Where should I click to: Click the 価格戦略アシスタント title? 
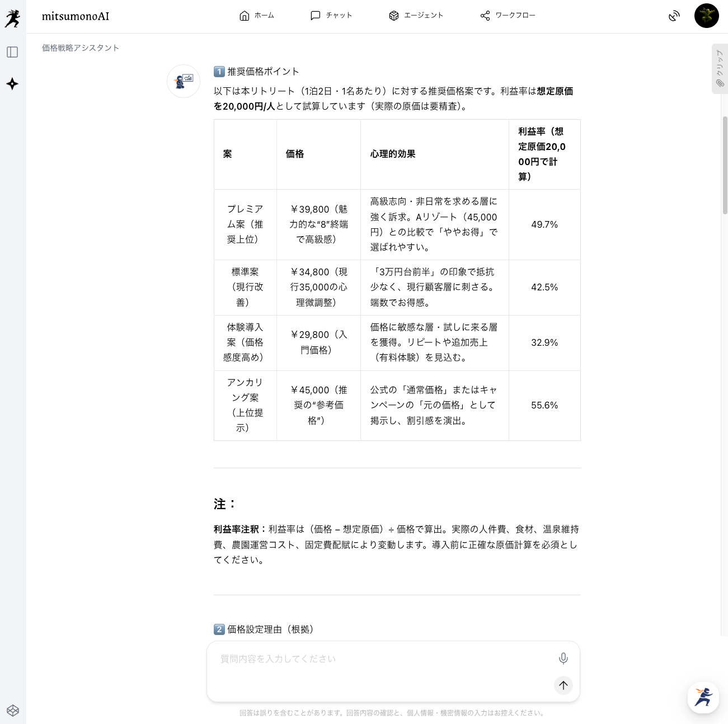click(81, 48)
